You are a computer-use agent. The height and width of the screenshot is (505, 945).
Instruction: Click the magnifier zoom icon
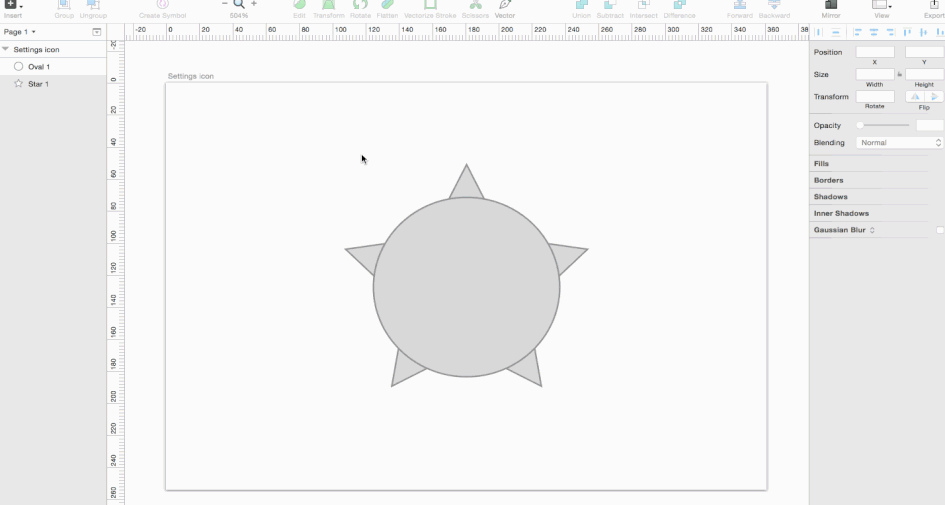239,4
